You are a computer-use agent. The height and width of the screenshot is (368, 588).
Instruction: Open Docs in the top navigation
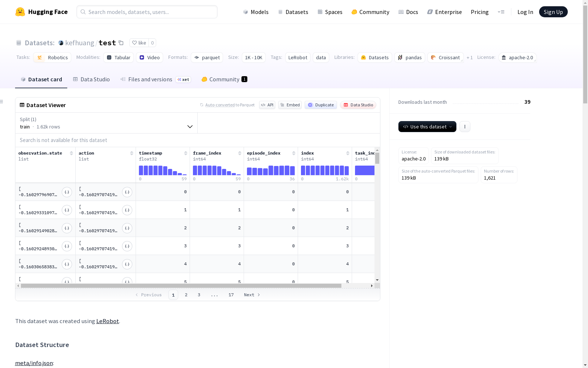point(408,12)
